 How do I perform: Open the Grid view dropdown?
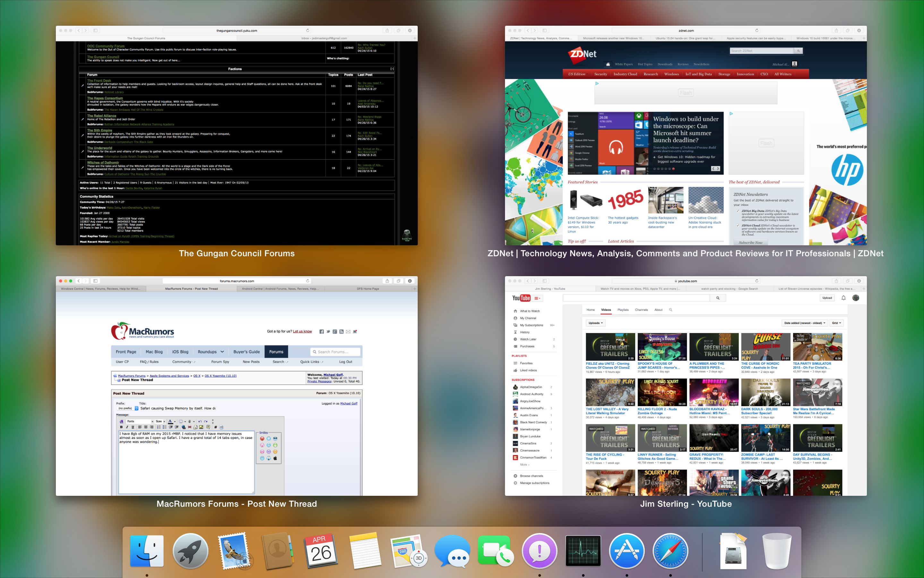click(x=836, y=323)
